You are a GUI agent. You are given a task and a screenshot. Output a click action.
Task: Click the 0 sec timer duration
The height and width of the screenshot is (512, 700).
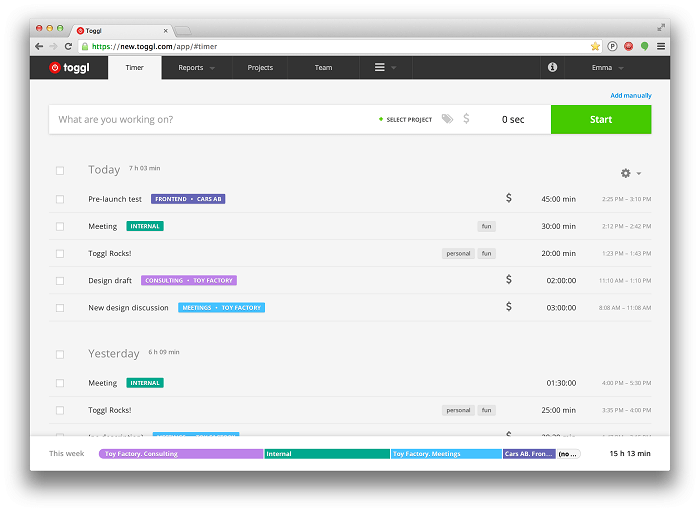coord(513,120)
